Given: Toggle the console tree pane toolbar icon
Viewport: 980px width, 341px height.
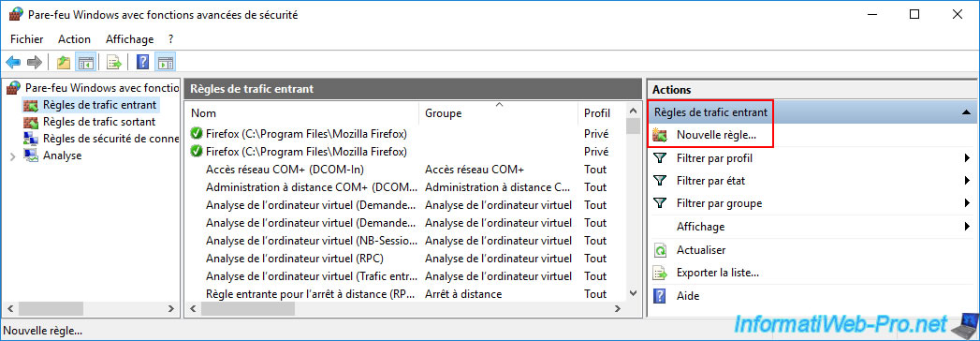Looking at the screenshot, I should point(85,62).
